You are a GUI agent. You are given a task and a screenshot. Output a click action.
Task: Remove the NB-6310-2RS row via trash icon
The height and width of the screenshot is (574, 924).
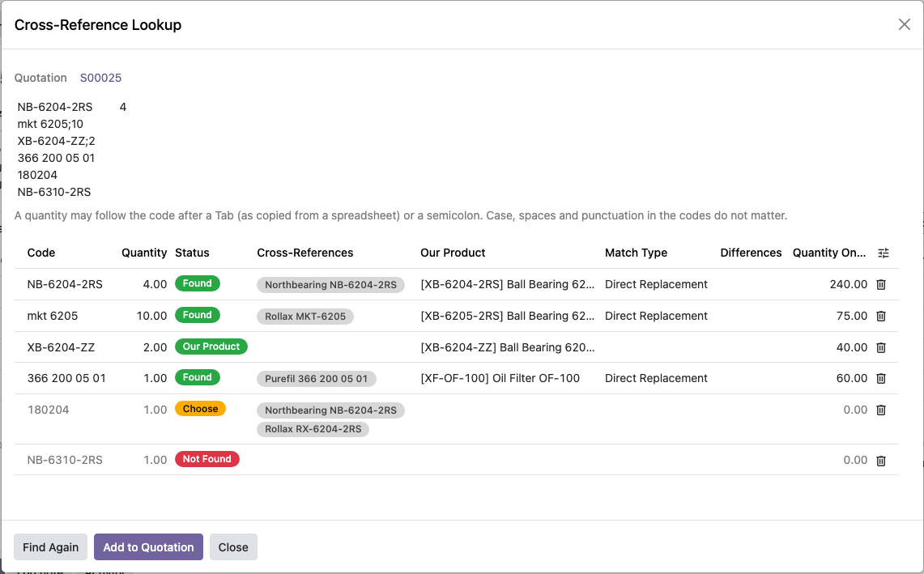(881, 461)
